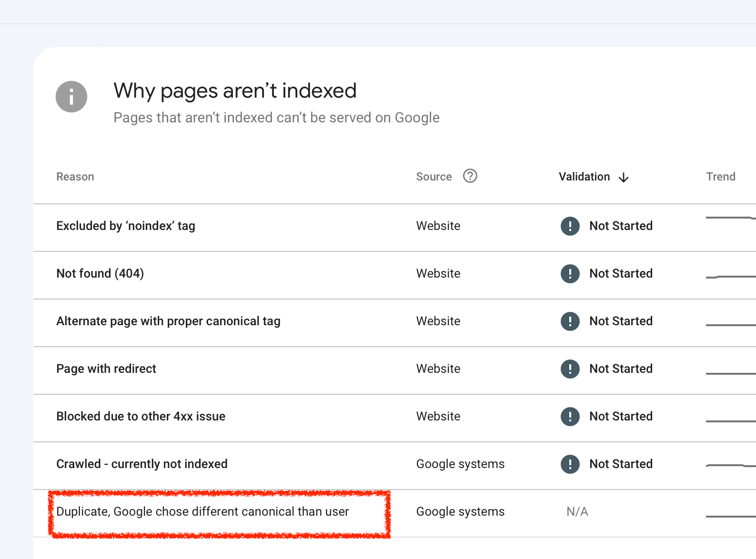Click Website source in the Alternate page row

click(x=438, y=321)
